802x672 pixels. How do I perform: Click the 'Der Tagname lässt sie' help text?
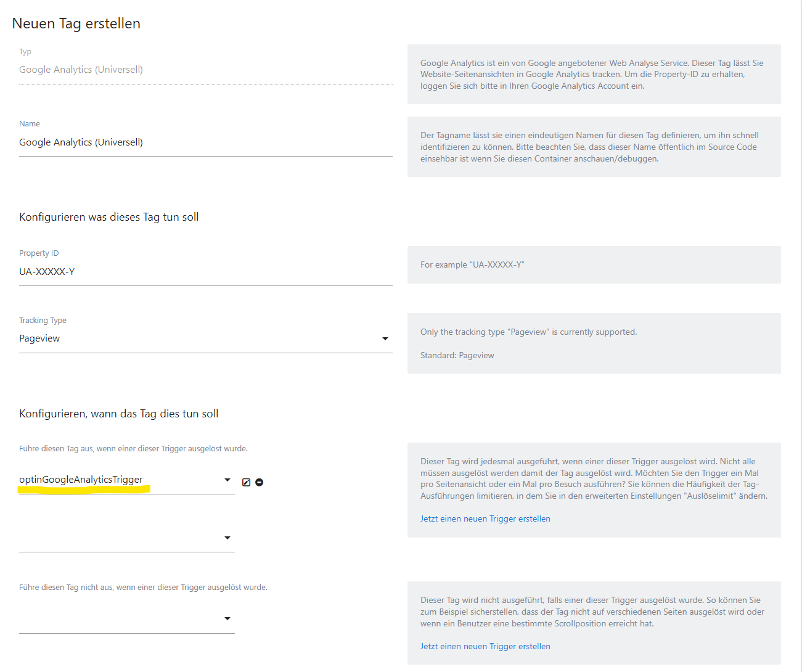point(589,147)
